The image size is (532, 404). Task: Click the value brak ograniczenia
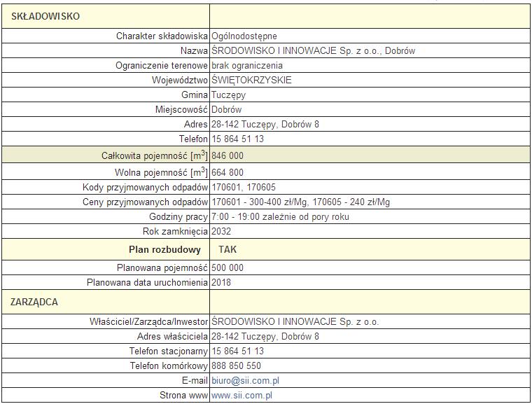point(247,65)
